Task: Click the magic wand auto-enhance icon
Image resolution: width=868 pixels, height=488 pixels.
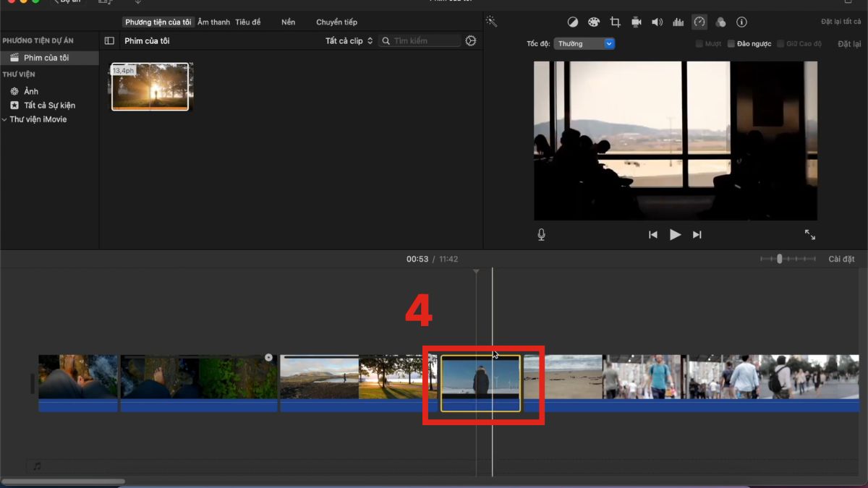Action: pyautogui.click(x=491, y=22)
